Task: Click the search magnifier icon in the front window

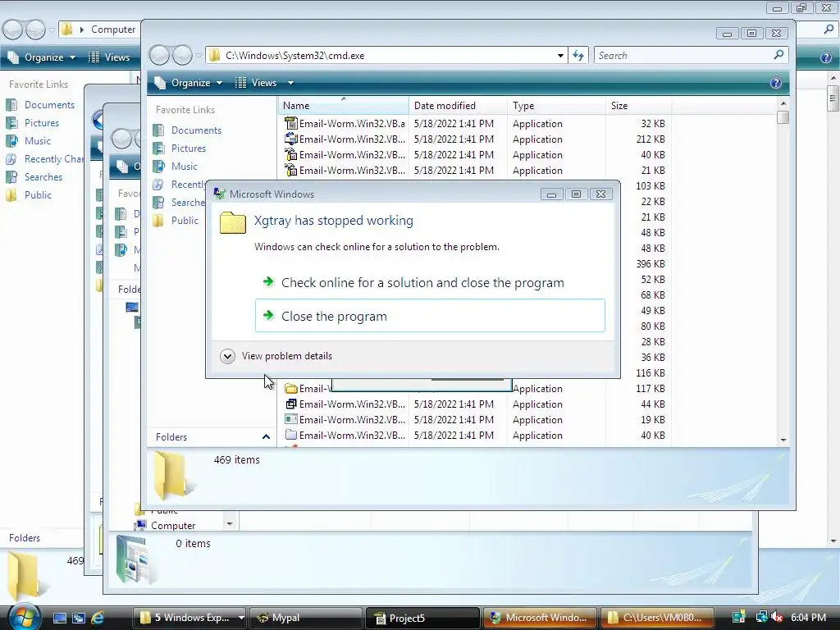Action: pyautogui.click(x=779, y=55)
